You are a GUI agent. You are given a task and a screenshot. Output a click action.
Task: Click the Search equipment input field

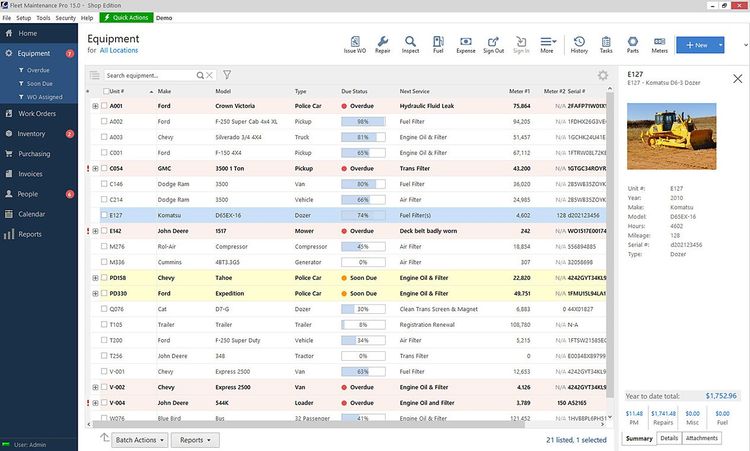tap(150, 75)
